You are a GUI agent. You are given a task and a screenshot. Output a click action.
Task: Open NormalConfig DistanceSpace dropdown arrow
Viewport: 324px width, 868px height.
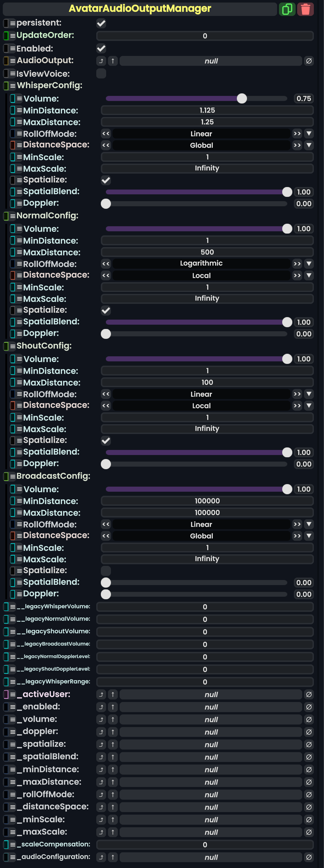tap(309, 275)
